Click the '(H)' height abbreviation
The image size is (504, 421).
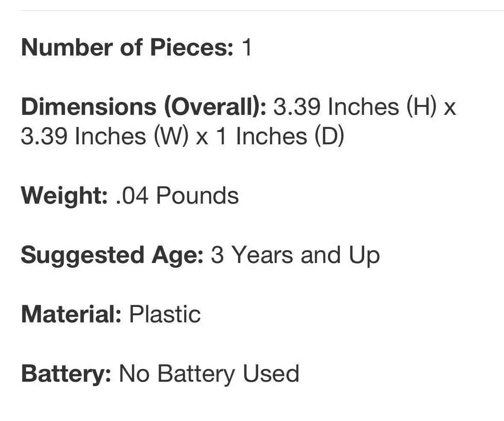pyautogui.click(x=421, y=107)
